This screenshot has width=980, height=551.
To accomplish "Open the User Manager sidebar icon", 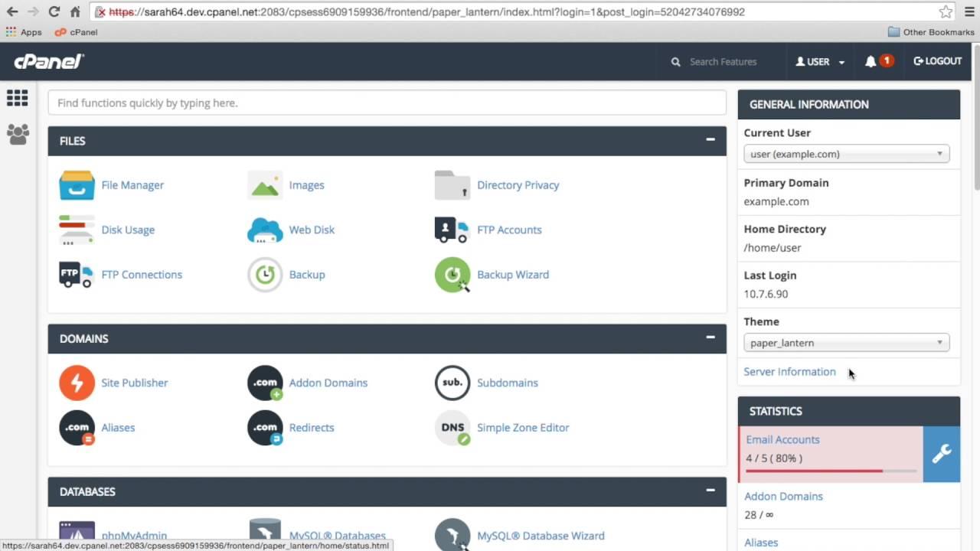I will pos(18,135).
